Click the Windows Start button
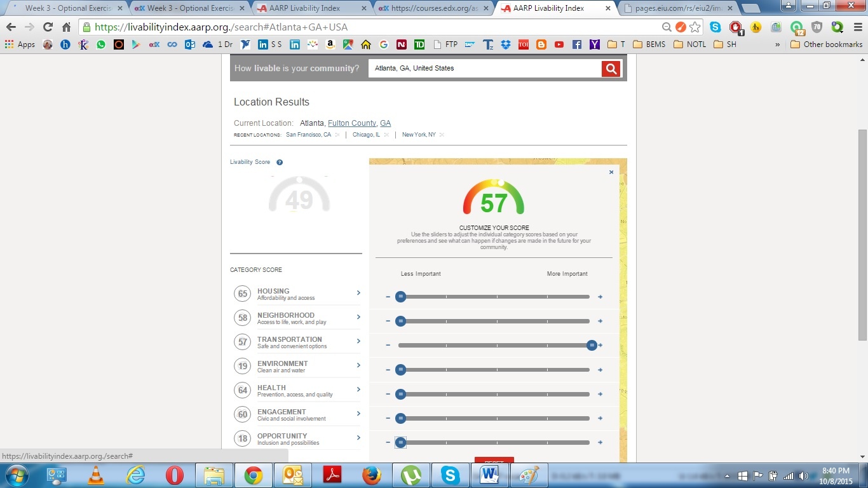This screenshot has width=868, height=488. (16, 475)
